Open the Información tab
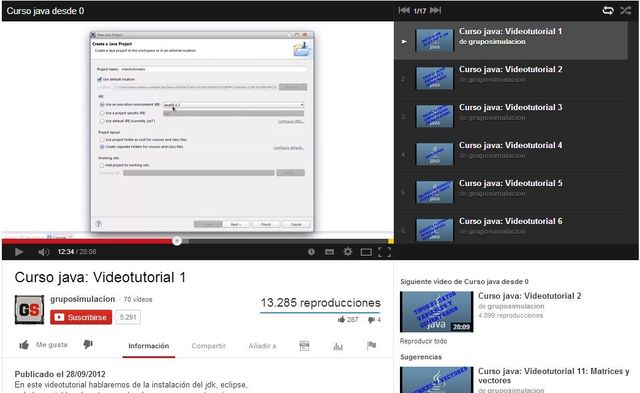640x393 pixels. click(149, 346)
